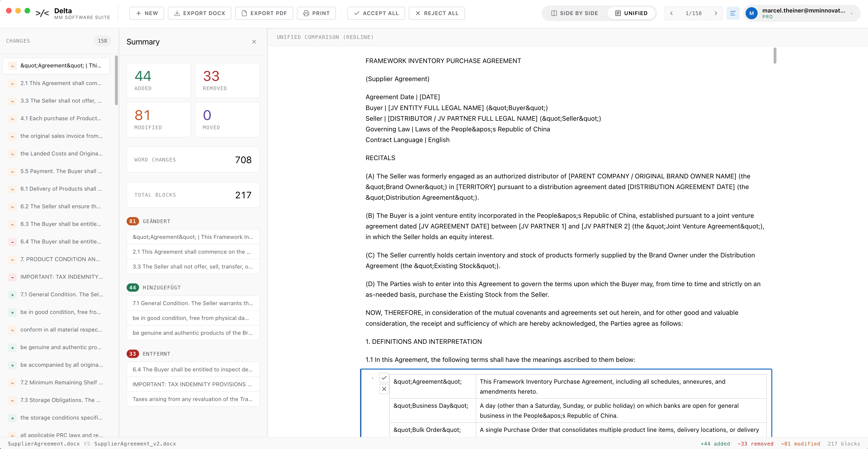Click the 44 HINZUGEFÜGT section badge
This screenshot has width=868, height=449.
(x=133, y=287)
